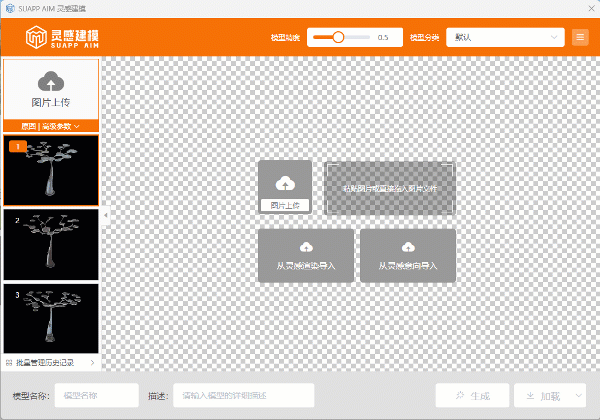The width and height of the screenshot is (600, 420).
Task: Select tree thumbnail number 2
Action: point(51,244)
